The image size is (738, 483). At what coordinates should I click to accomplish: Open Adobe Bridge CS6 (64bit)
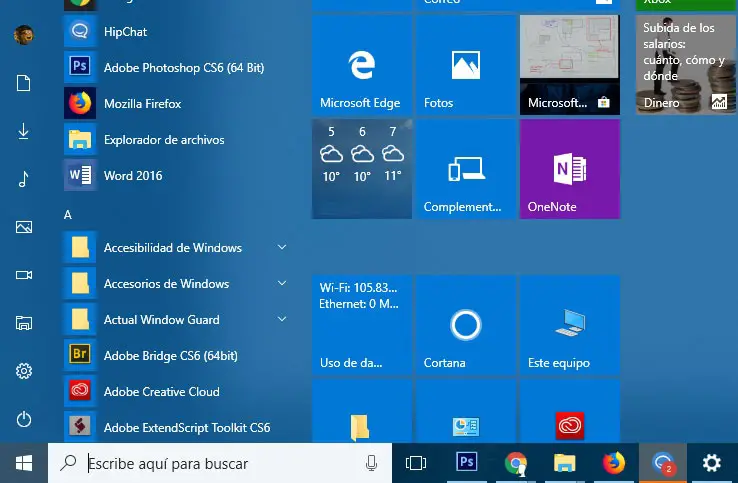pyautogui.click(x=176, y=355)
